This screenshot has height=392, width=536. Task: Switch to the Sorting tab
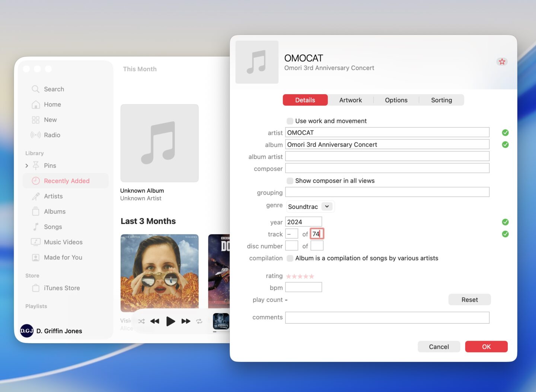tap(441, 100)
